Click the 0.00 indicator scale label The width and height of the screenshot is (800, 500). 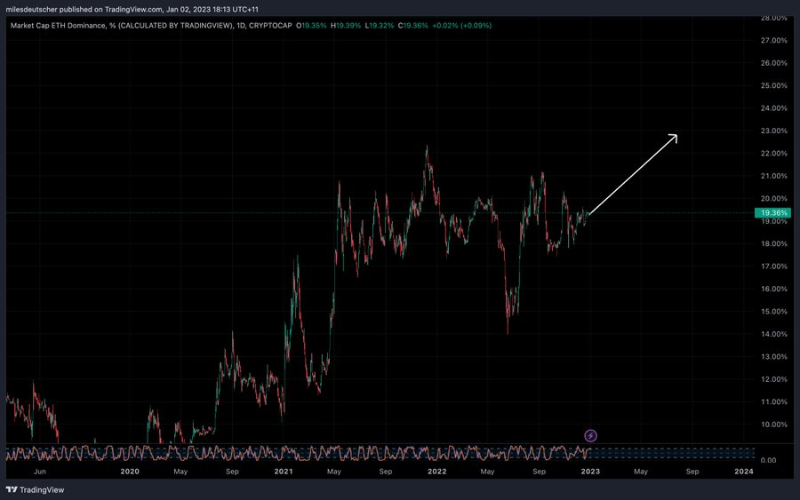[769, 459]
